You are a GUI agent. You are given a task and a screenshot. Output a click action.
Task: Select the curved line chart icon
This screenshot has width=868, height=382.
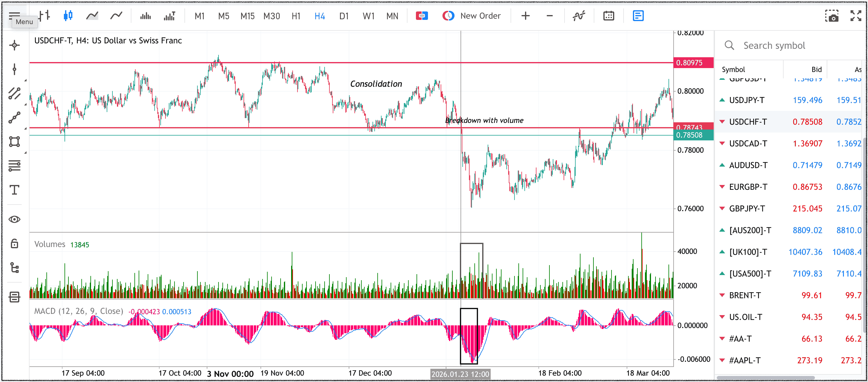116,15
